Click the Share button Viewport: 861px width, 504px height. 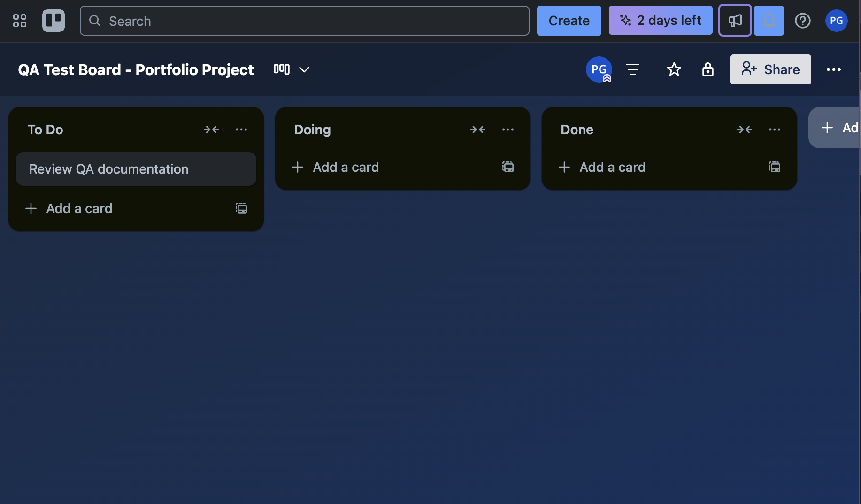pos(771,69)
